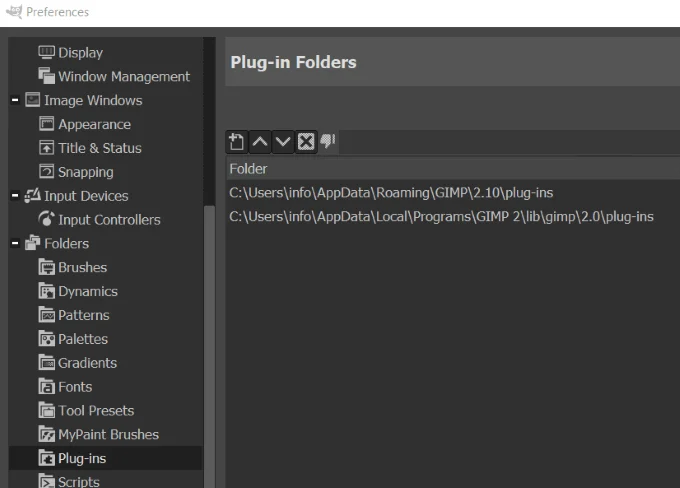Screen dimensions: 680x488
Task: Click the Dynamics folder icon
Action: click(x=46, y=291)
